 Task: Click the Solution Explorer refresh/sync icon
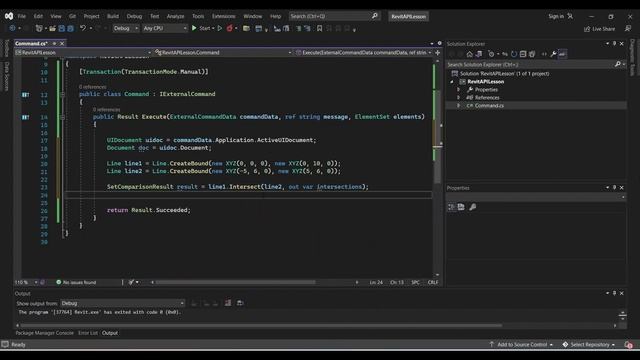[x=514, y=54]
